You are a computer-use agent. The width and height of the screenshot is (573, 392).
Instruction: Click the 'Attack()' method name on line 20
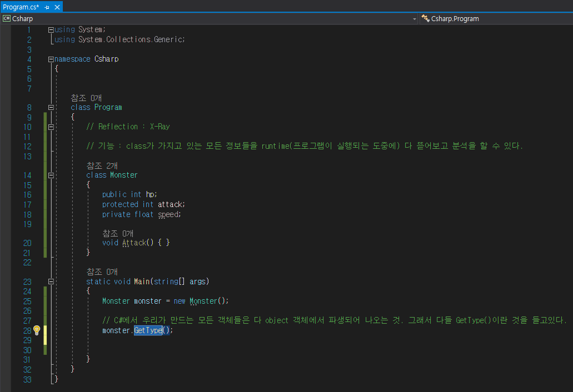click(x=138, y=243)
